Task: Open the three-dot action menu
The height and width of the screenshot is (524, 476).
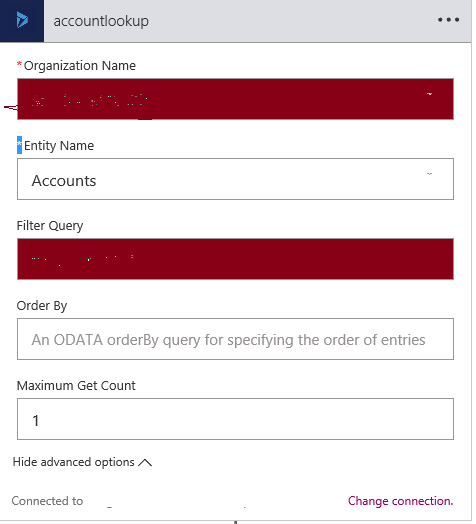Action: [x=448, y=20]
